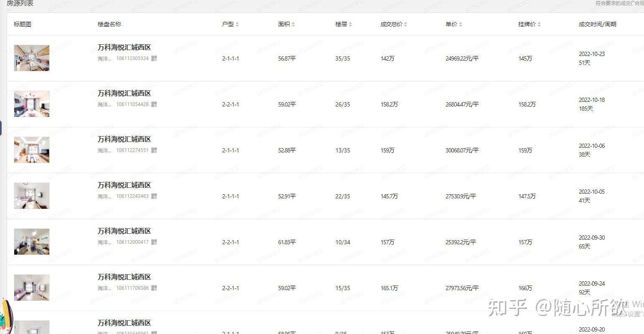Sort the list by 成交总价 column

[x=406, y=25]
